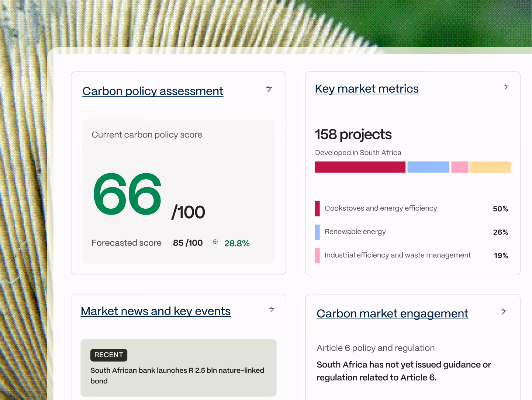Click the 28.8% forecast change value
532x400 pixels.
tap(237, 243)
